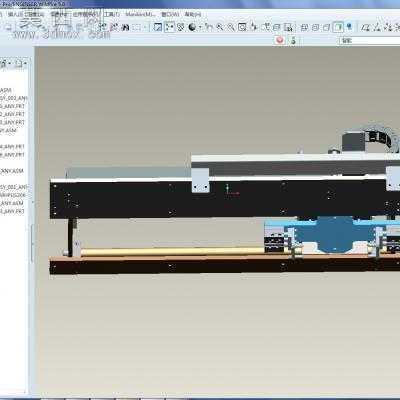Open the View Manager icon
Viewport: 400px width, 400px height.
coord(288,27)
